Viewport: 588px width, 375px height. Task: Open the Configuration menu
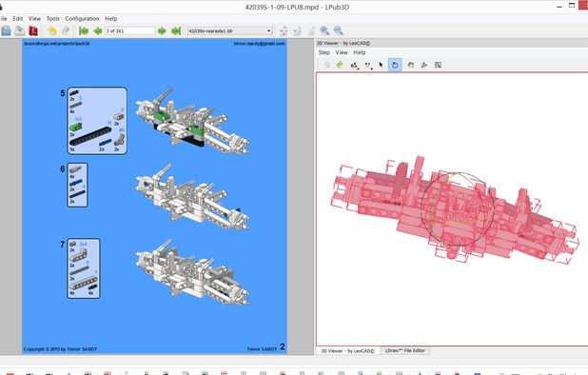(82, 18)
